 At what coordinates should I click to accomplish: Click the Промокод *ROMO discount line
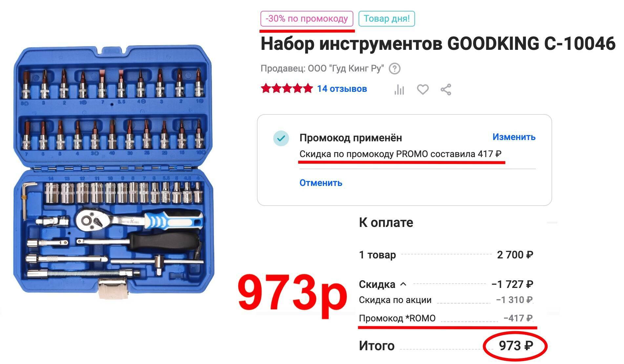point(446,318)
